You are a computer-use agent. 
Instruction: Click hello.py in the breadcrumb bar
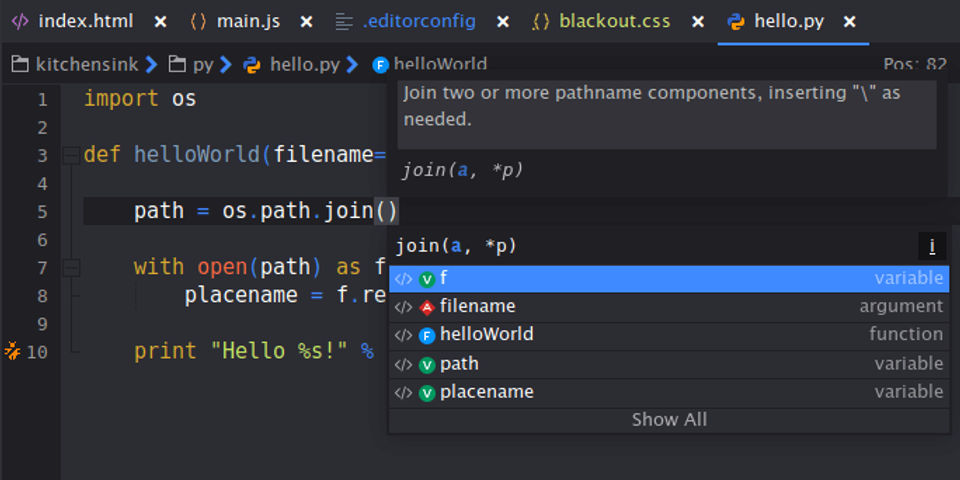click(x=304, y=64)
